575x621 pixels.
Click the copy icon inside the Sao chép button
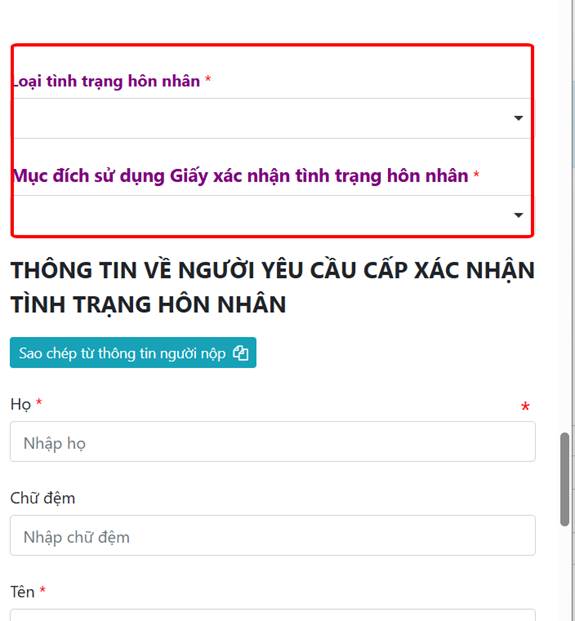click(x=240, y=352)
